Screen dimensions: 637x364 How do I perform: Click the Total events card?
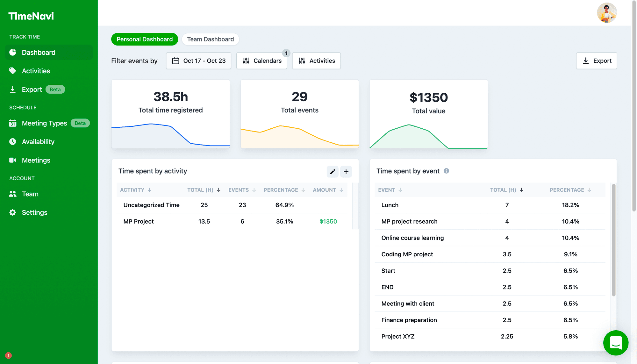point(300,114)
